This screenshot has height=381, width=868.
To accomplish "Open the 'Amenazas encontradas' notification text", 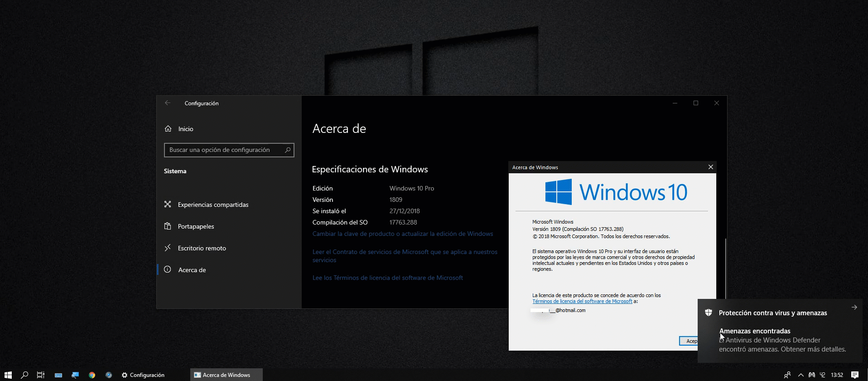I will (x=755, y=331).
